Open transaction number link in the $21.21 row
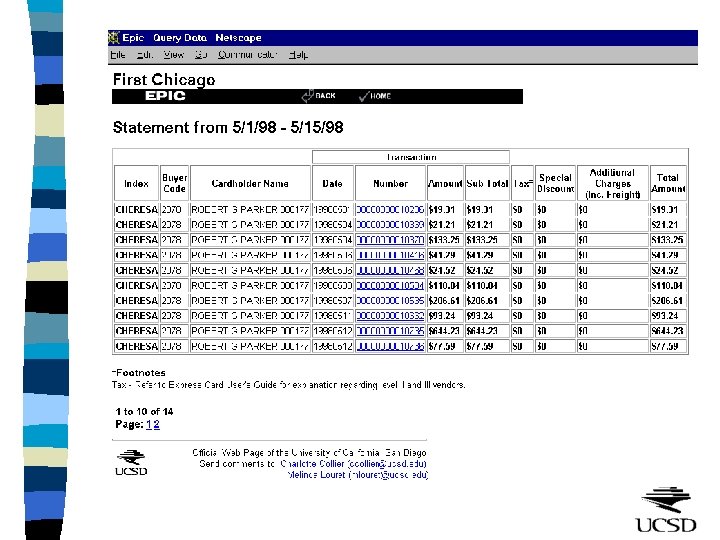This screenshot has width=720, height=540. click(390, 225)
